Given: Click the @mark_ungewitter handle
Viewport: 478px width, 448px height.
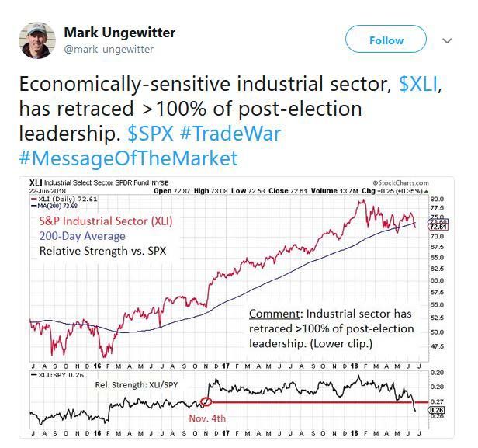Looking at the screenshot, I should tap(108, 50).
